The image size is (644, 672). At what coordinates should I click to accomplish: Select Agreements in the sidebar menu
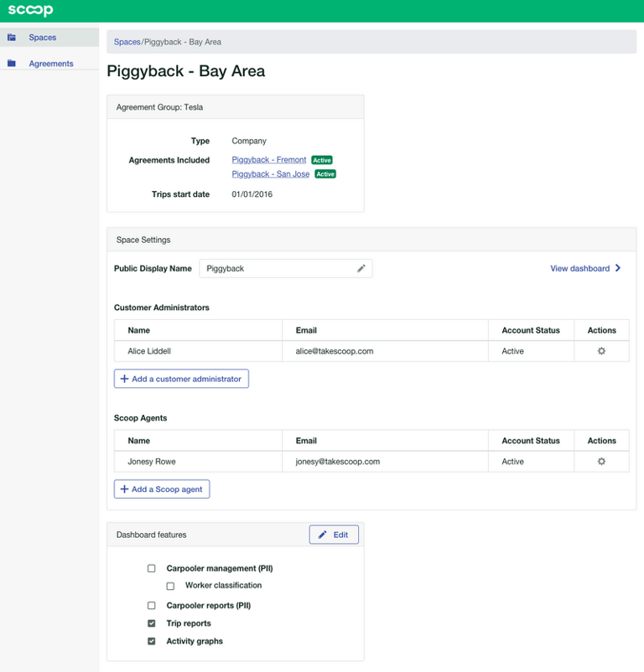pyautogui.click(x=51, y=64)
